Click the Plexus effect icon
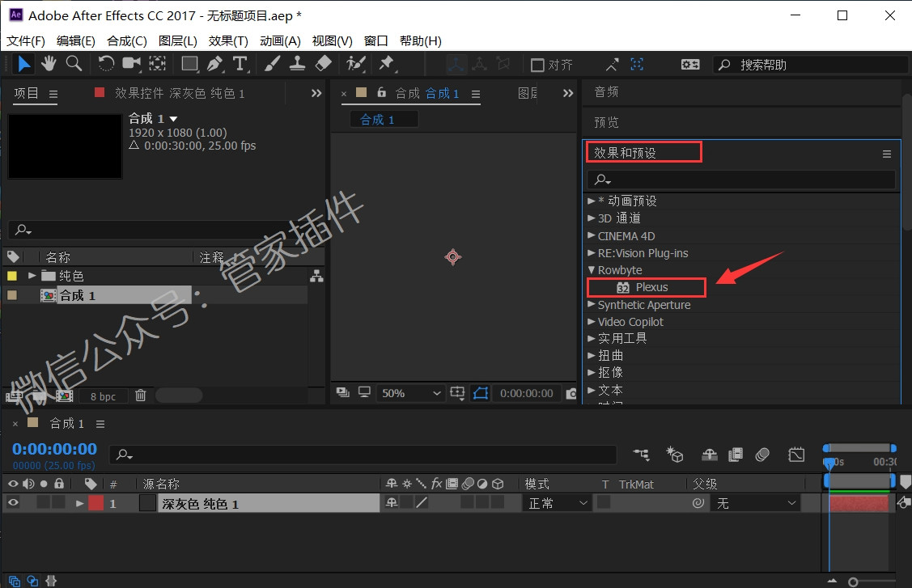The height and width of the screenshot is (588, 912). [x=623, y=287]
